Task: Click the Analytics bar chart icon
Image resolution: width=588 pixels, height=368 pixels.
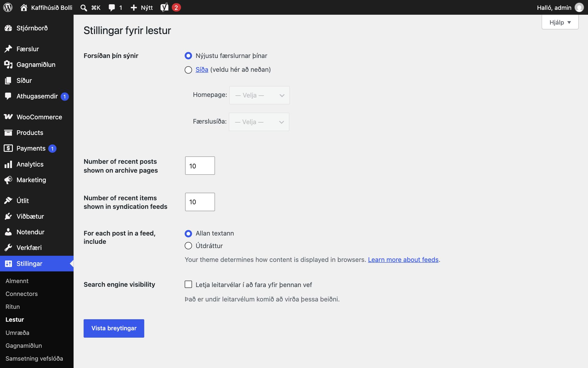Action: [8, 164]
